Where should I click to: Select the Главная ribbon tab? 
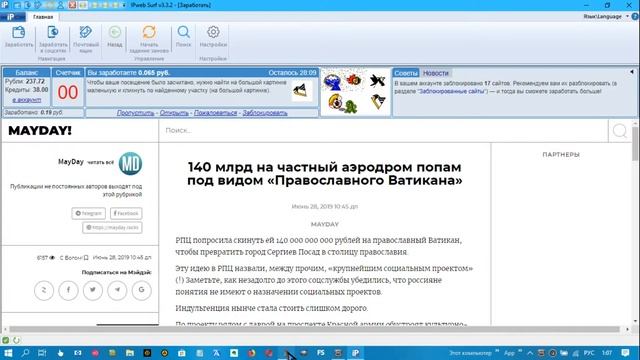click(x=43, y=17)
